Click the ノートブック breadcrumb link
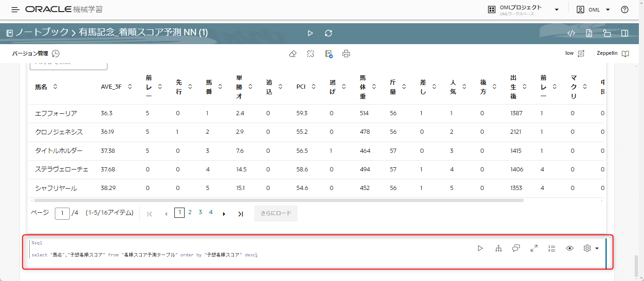 [41, 33]
